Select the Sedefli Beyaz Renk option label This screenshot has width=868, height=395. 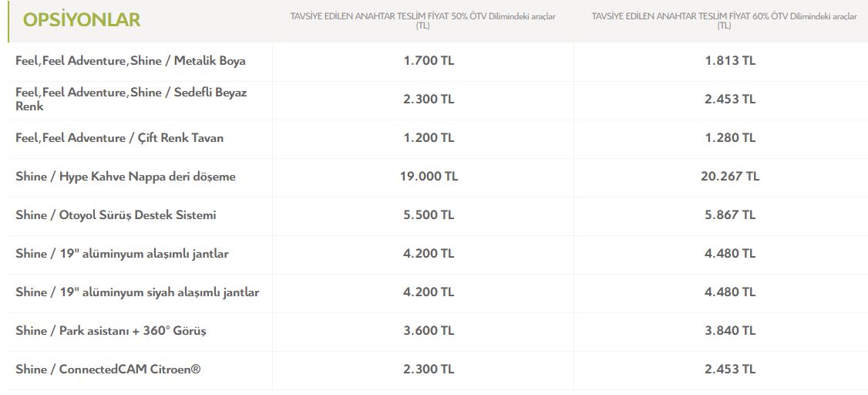(x=131, y=100)
